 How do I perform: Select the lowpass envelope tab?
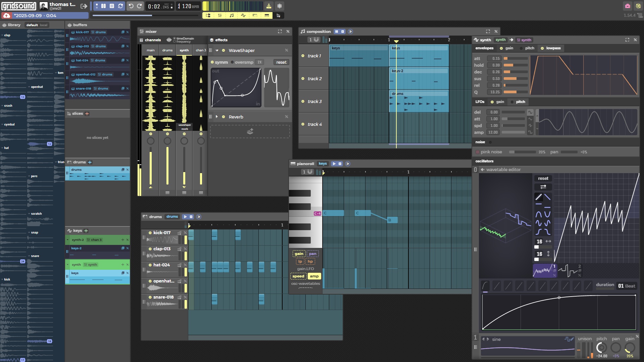(551, 48)
